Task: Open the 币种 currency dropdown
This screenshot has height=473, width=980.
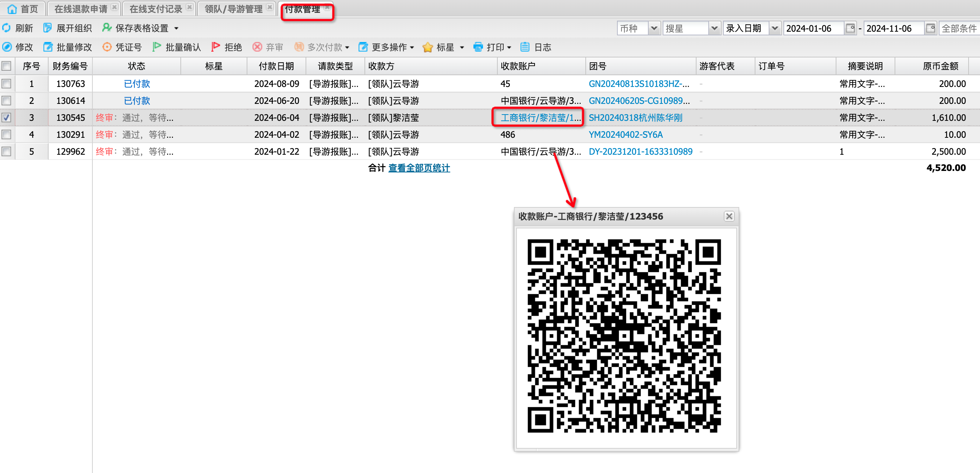Action: [653, 28]
